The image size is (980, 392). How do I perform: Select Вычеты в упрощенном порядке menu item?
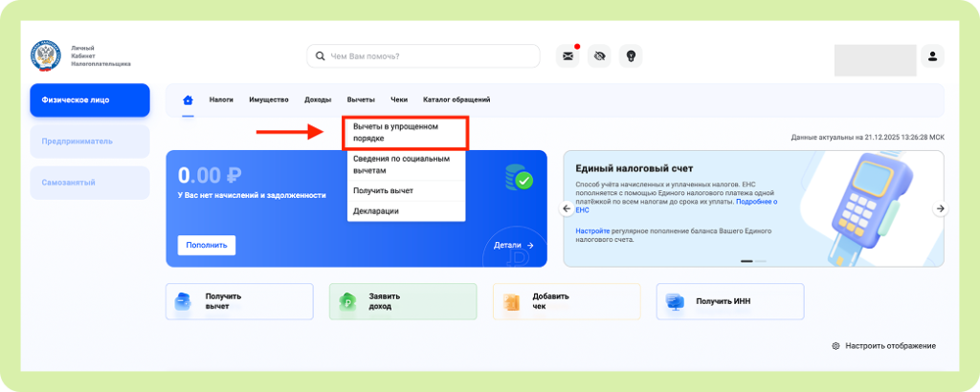395,132
